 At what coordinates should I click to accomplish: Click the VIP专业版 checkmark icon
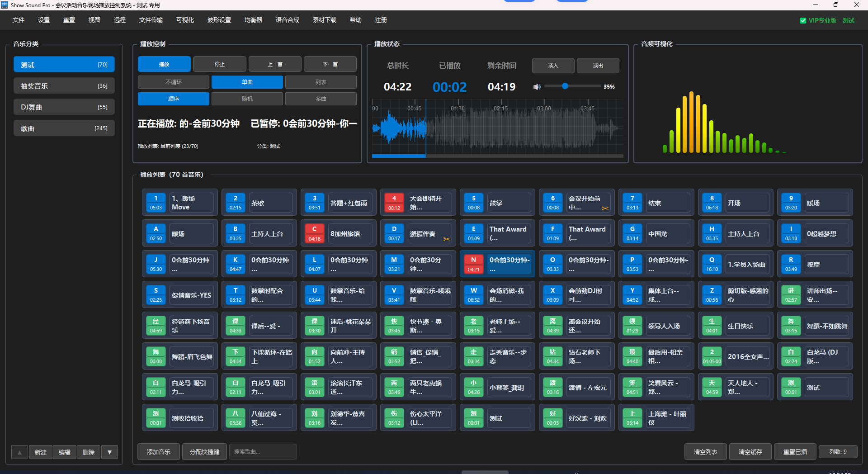click(803, 20)
